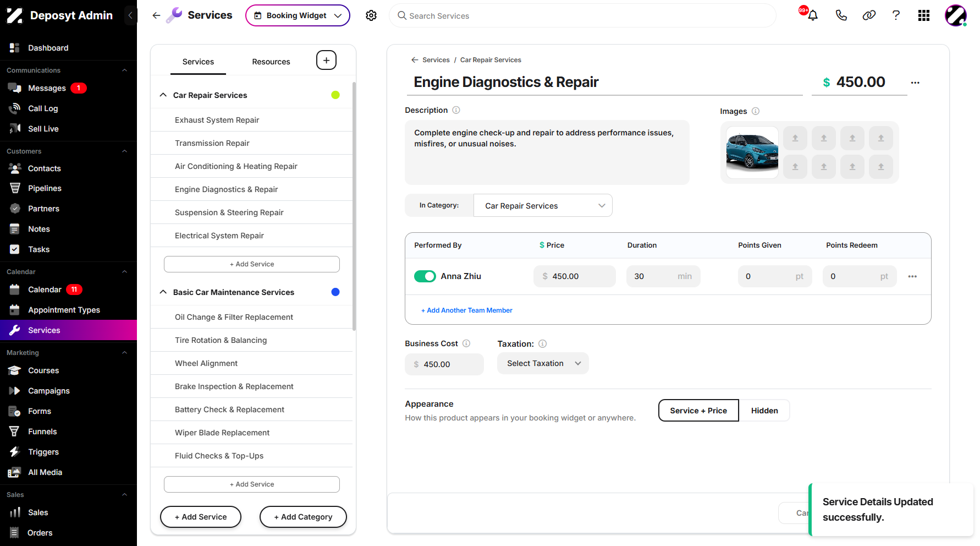Click the Business Cost info icon
The height and width of the screenshot is (546, 980).
click(x=466, y=343)
